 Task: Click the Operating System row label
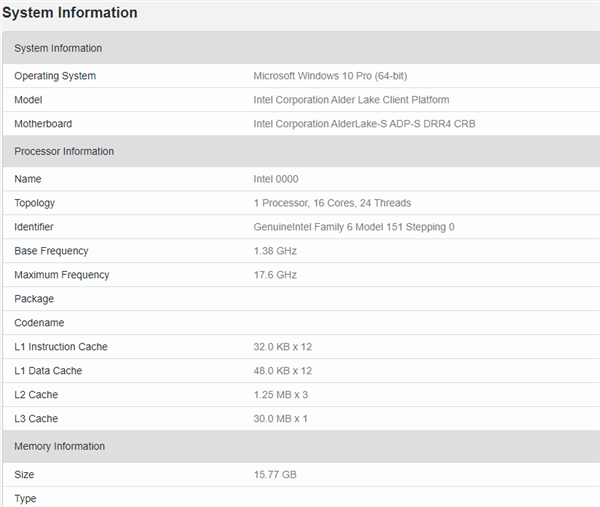[55, 76]
